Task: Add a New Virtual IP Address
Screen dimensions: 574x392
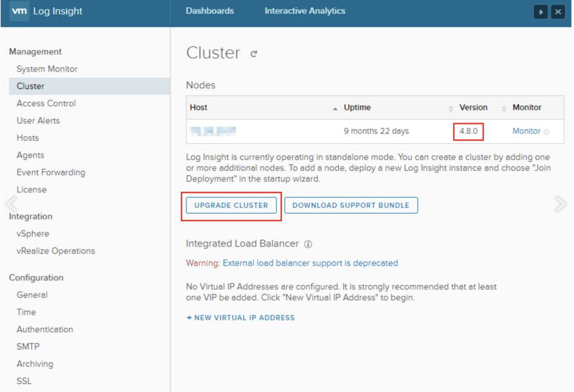Action: tap(240, 318)
